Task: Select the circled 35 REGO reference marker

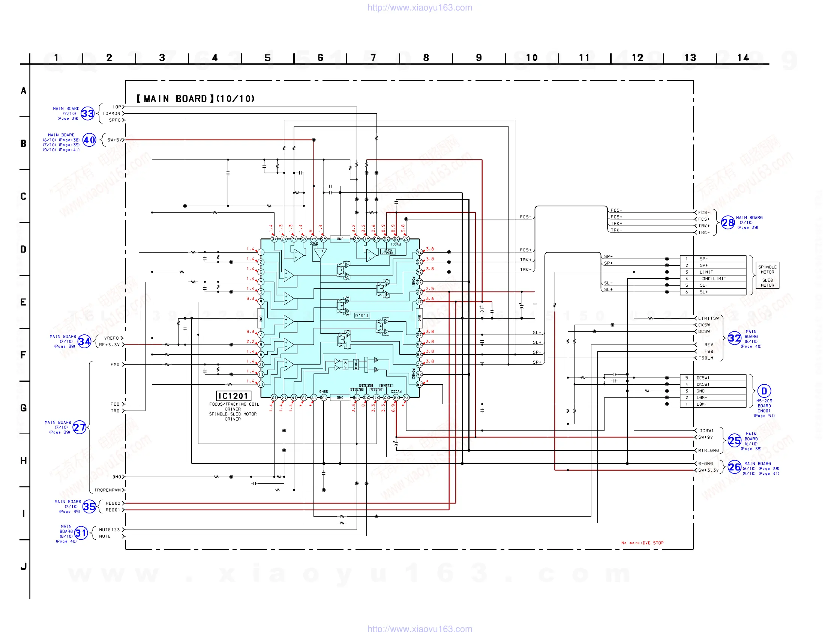Action: [89, 506]
